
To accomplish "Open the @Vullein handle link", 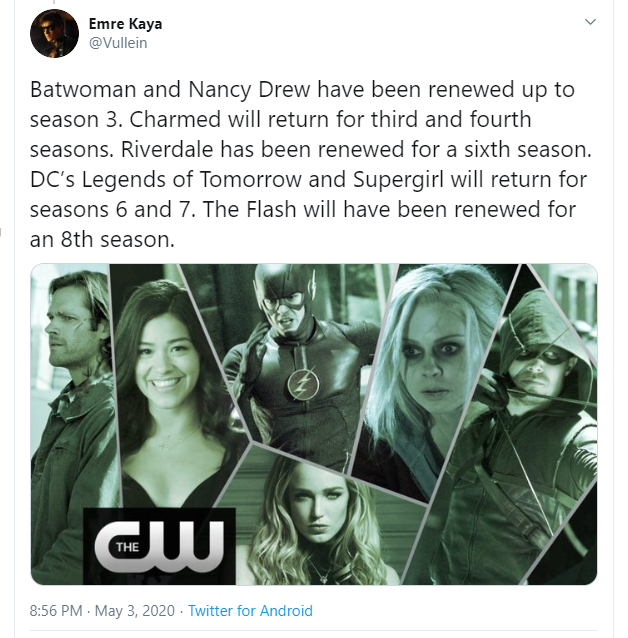I will coord(118,43).
